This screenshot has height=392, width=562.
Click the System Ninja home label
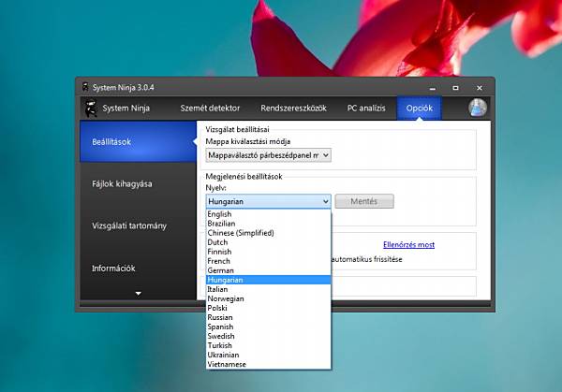coord(126,109)
